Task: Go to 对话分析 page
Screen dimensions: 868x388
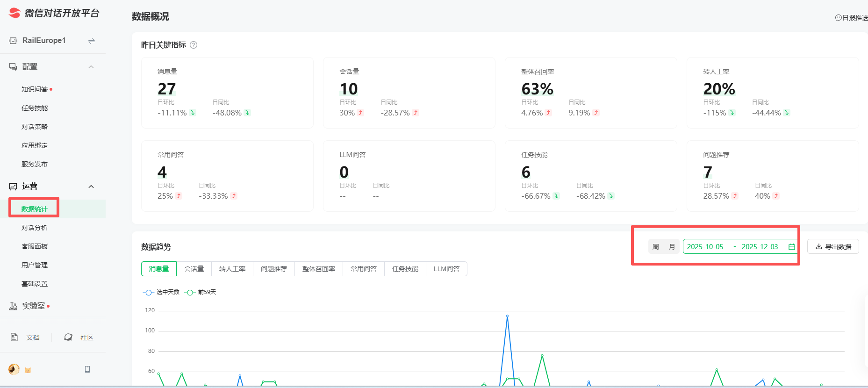Action: [x=35, y=228]
